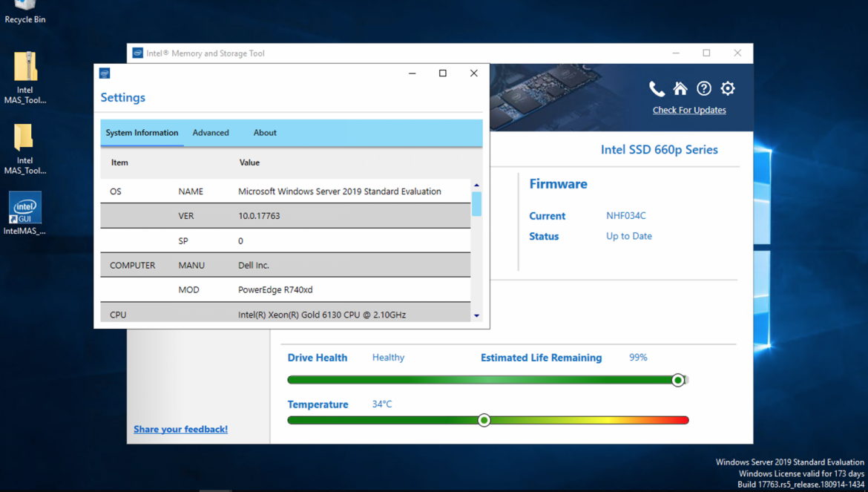Click the 'MANU' sub-item label
This screenshot has width=868, height=492.
[191, 265]
